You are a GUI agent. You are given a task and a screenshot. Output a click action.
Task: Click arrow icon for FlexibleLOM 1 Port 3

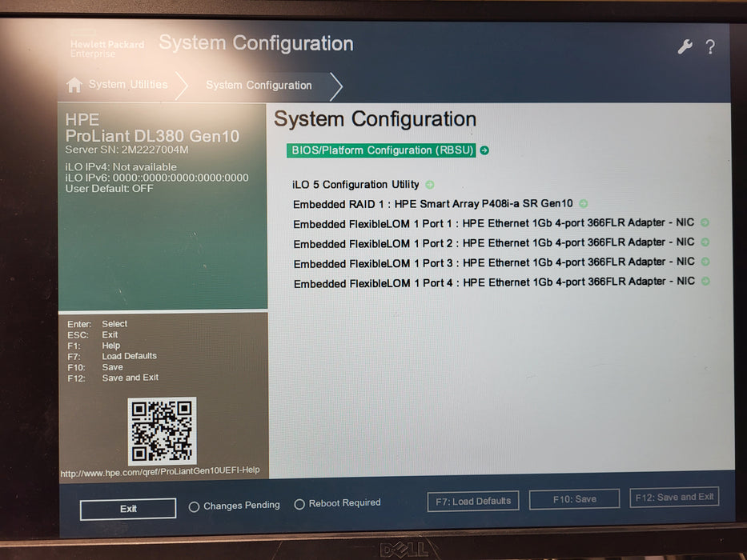705,262
